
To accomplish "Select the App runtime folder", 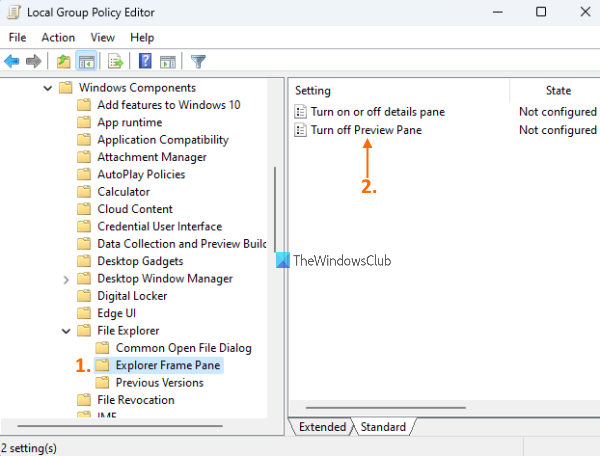I will point(130,122).
